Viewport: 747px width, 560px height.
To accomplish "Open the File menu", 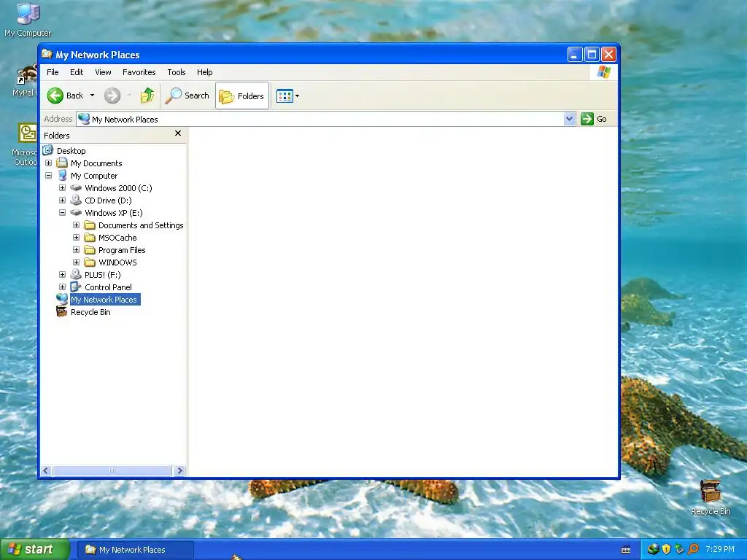I will pos(53,72).
